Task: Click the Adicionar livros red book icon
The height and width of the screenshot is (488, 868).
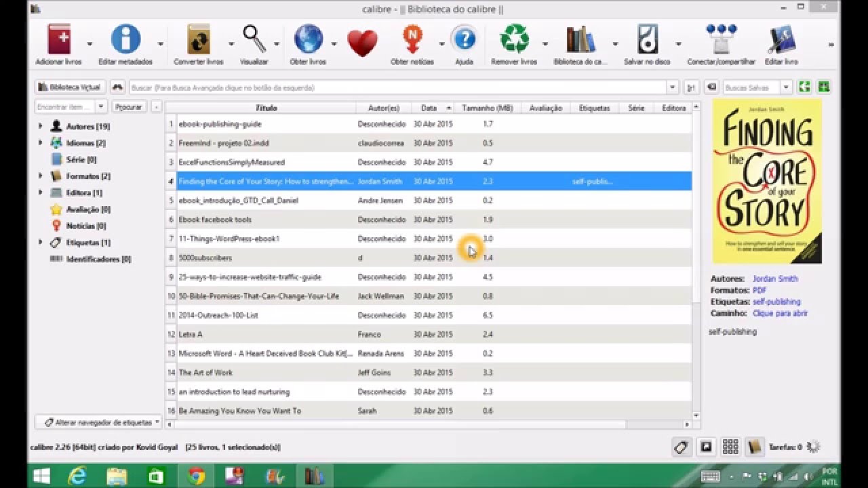Action: pyautogui.click(x=59, y=39)
